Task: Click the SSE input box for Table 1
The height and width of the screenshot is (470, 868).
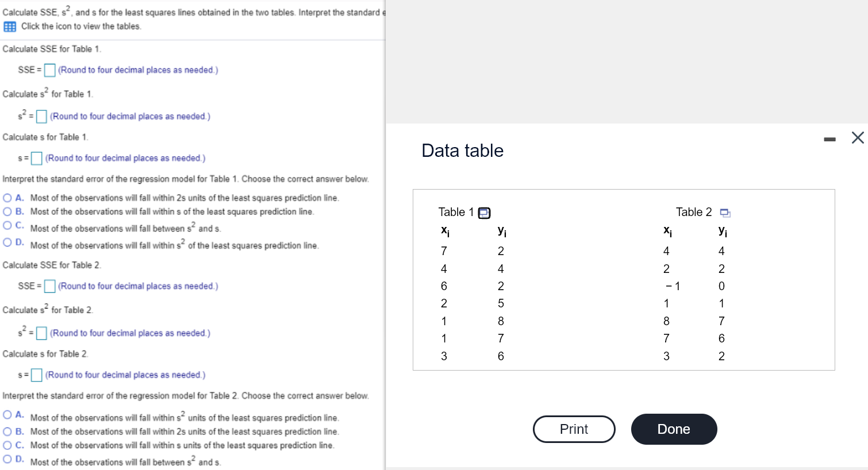Action: (x=50, y=70)
